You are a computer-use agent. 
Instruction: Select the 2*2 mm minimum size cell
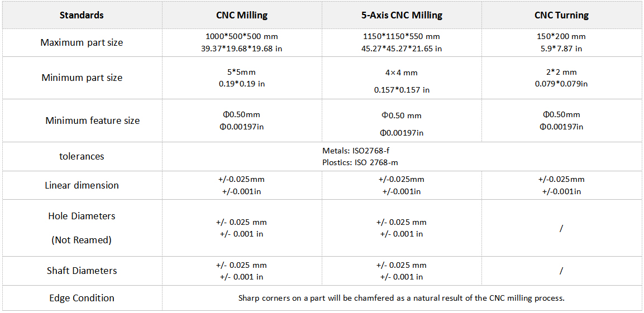pos(561,72)
